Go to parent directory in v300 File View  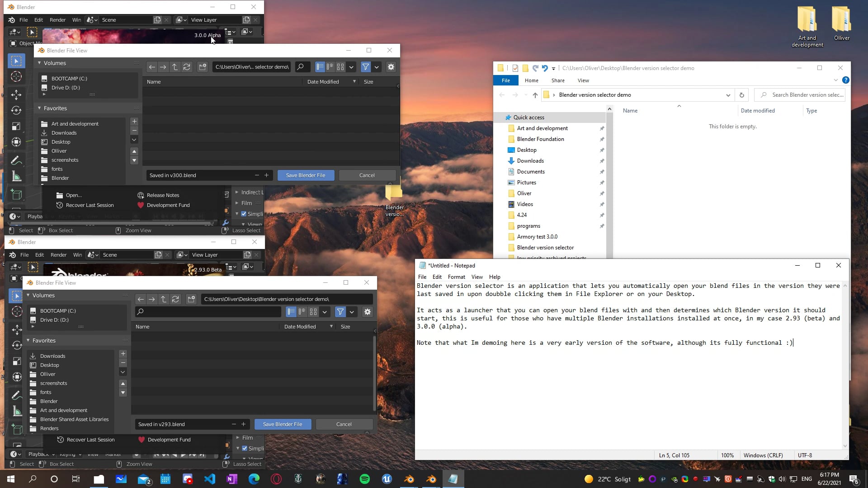coord(175,67)
